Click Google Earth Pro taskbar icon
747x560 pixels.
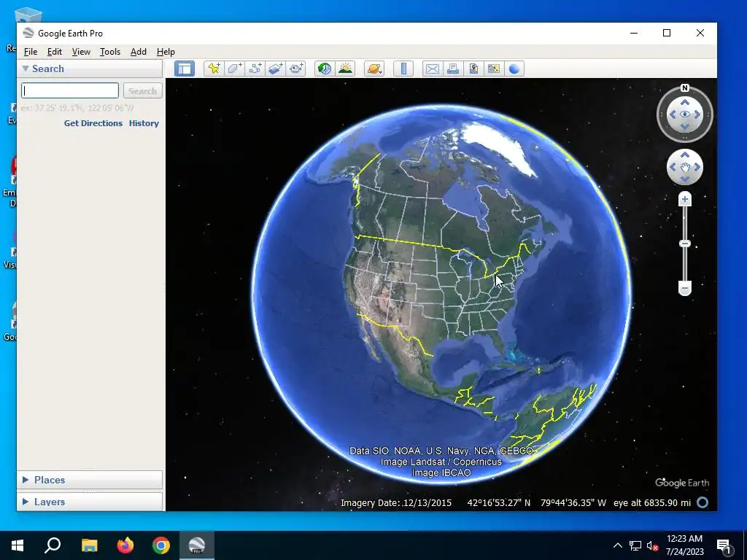[197, 545]
